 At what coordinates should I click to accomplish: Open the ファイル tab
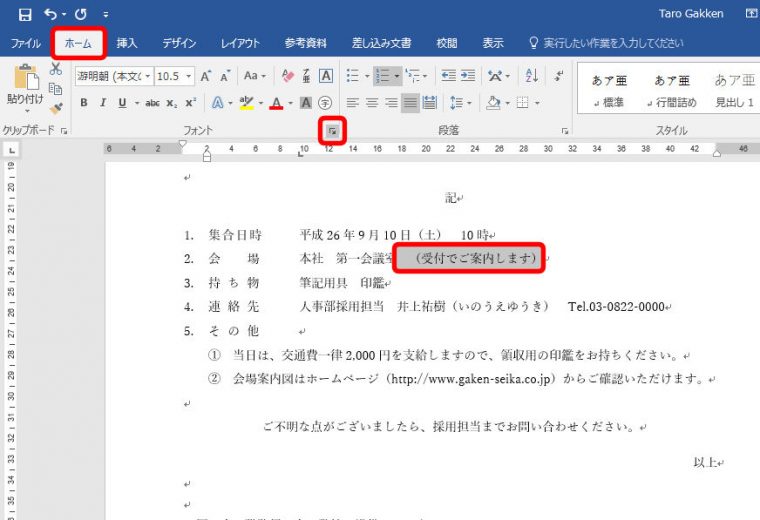tap(26, 43)
